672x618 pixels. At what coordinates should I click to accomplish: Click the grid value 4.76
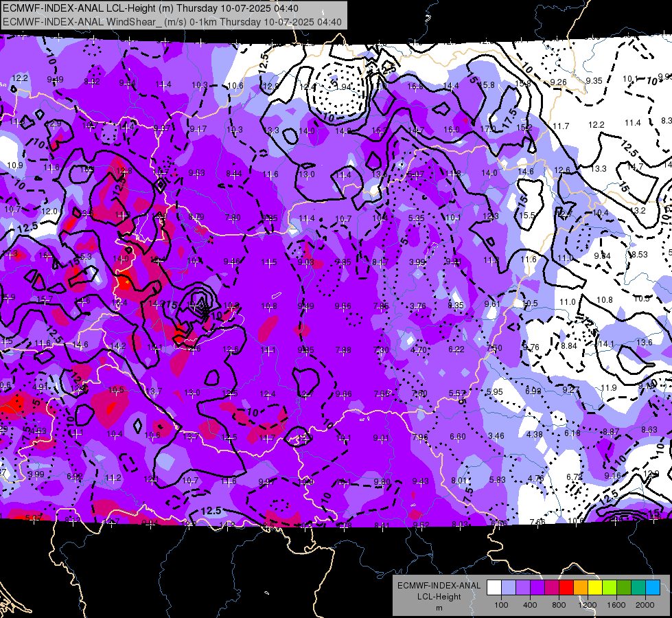535,478
